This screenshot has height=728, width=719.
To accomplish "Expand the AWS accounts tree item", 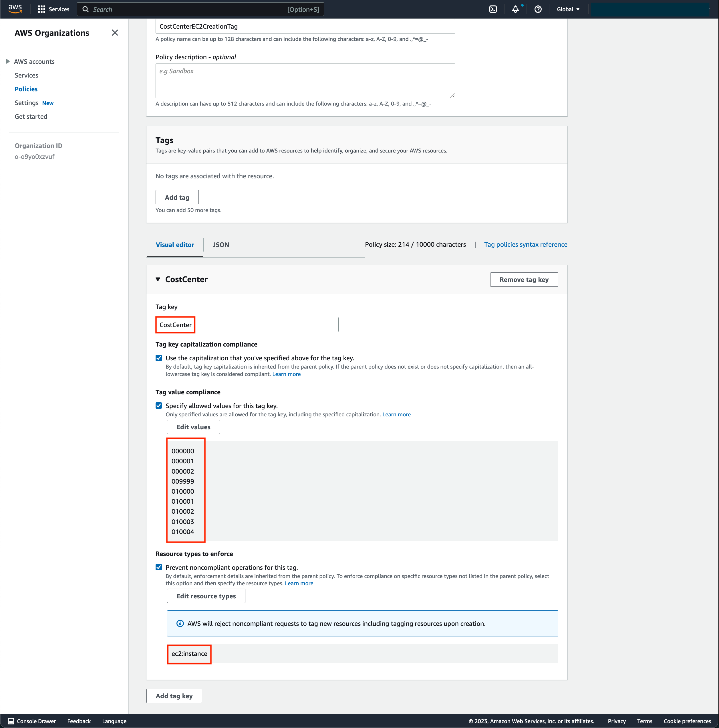I will click(7, 61).
